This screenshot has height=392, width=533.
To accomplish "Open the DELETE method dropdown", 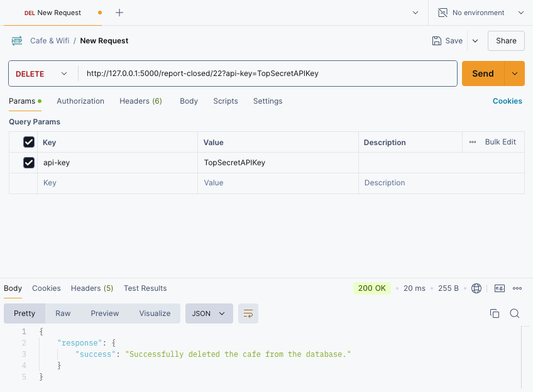I will [x=41, y=73].
